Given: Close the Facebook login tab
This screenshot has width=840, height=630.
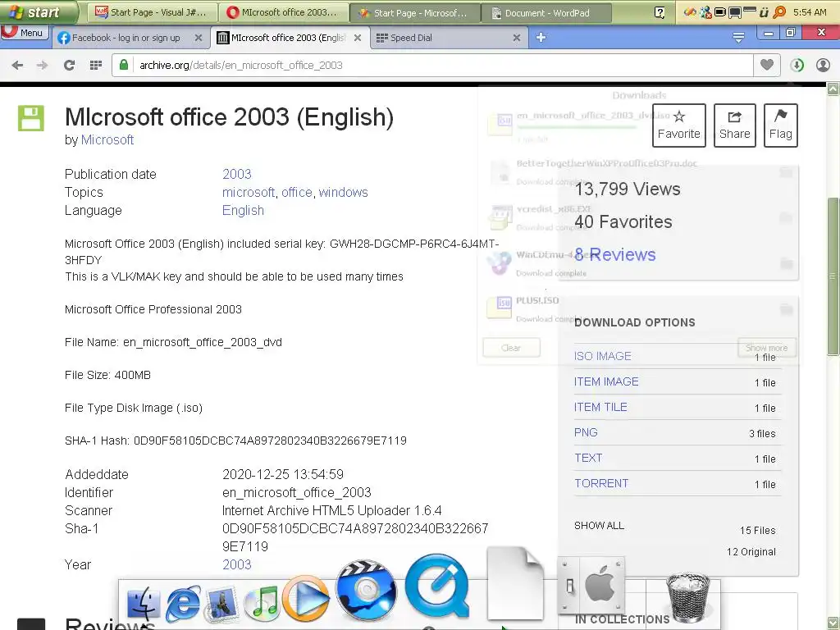Looking at the screenshot, I should [199, 38].
